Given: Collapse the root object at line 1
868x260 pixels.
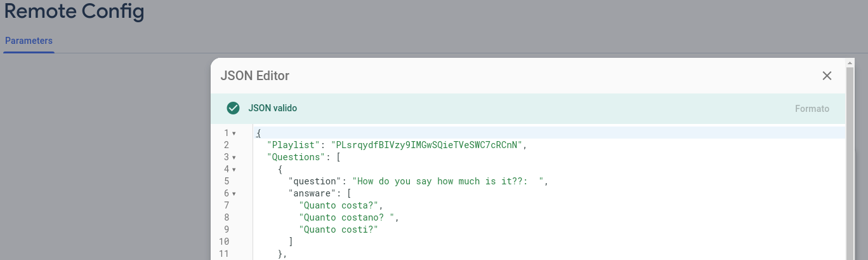Looking at the screenshot, I should pyautogui.click(x=234, y=133).
